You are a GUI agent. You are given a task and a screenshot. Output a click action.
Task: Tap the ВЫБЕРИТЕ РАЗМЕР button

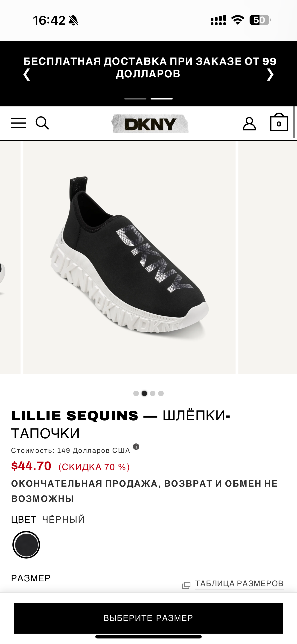point(148,618)
